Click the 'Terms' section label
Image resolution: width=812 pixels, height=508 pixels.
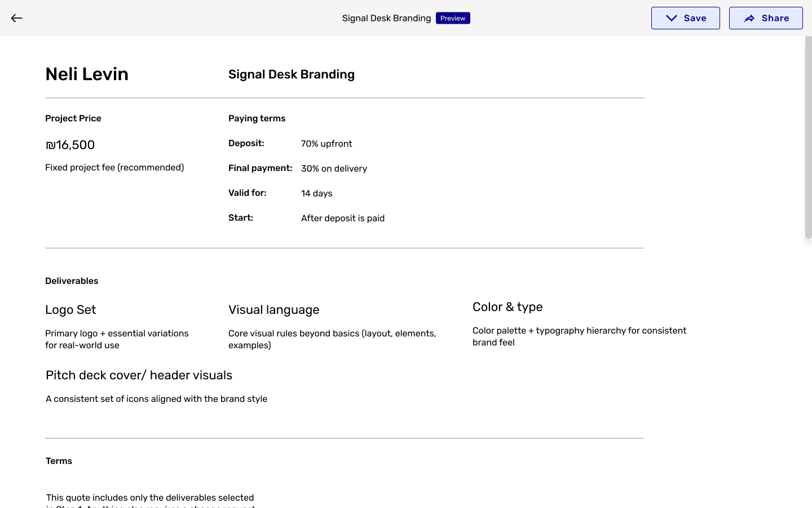(59, 461)
